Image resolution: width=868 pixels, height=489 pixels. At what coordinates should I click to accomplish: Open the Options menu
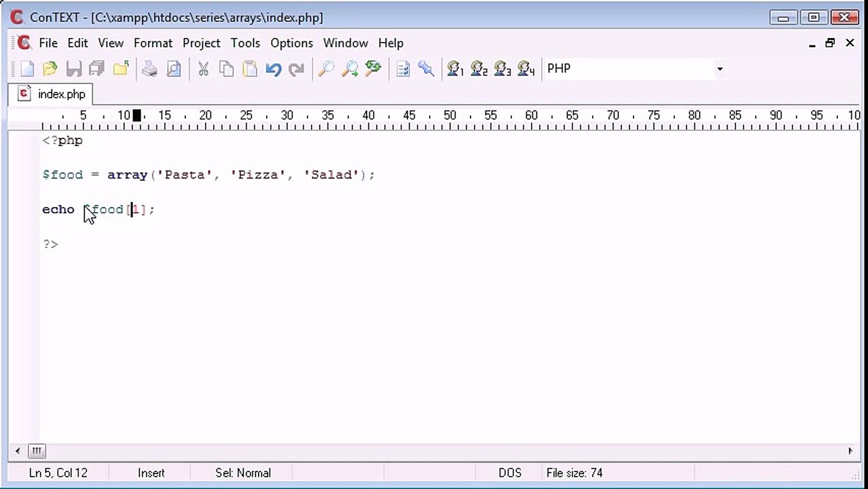292,43
